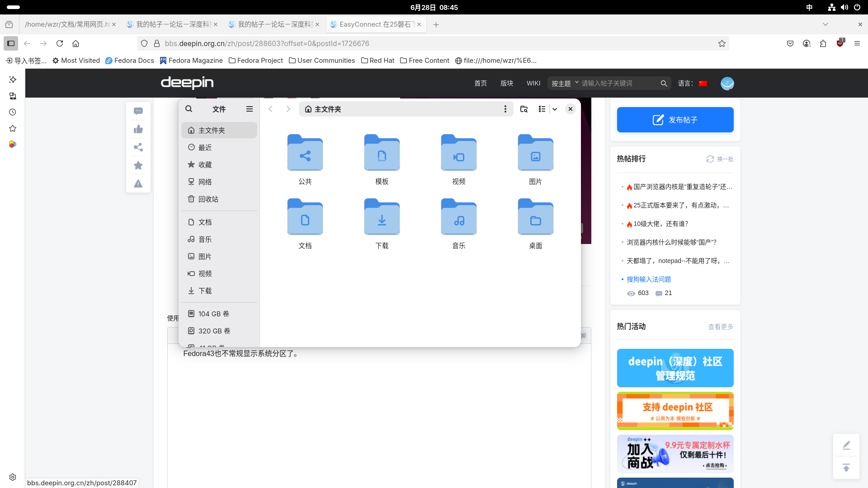
Task: Click the comment icon in post sidebar
Action: (x=138, y=111)
